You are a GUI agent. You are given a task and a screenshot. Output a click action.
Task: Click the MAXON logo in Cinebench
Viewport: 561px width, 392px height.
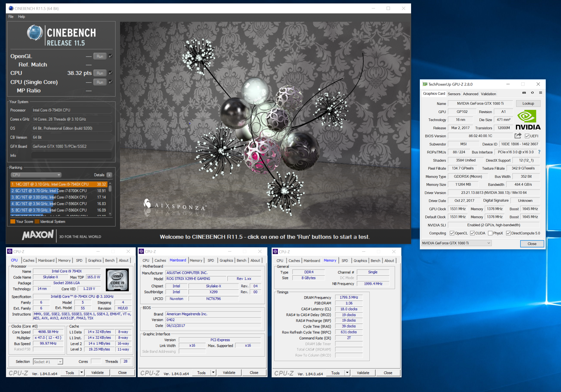click(x=38, y=235)
